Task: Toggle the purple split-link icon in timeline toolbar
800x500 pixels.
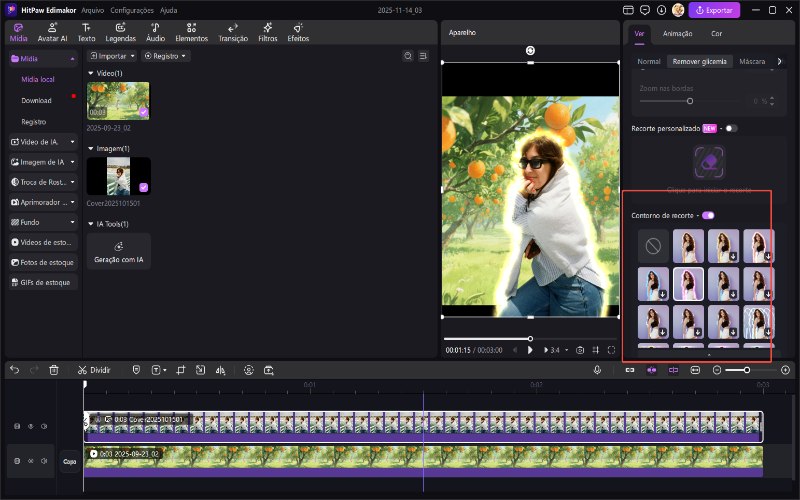Action: coord(673,370)
